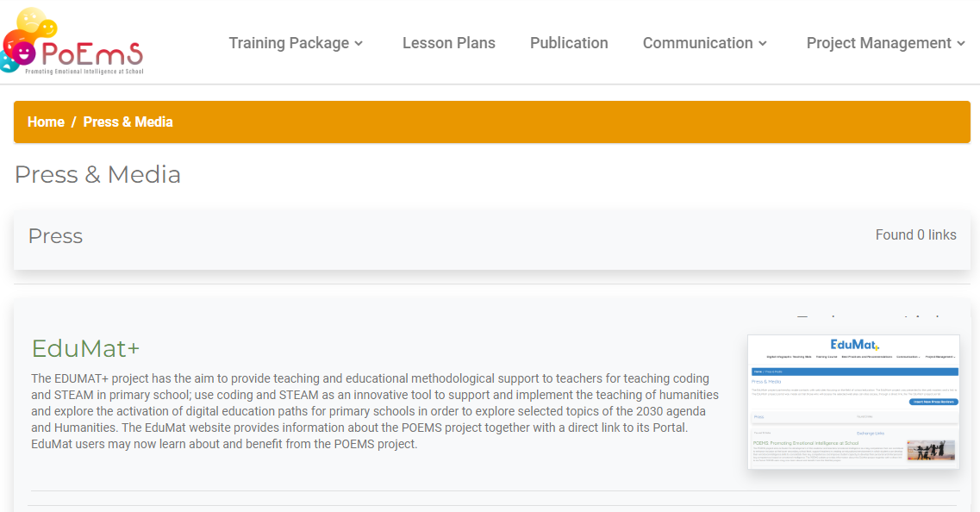Click the children photo in EduMat thumbnail
This screenshot has height=512, width=980.
pos(931,450)
